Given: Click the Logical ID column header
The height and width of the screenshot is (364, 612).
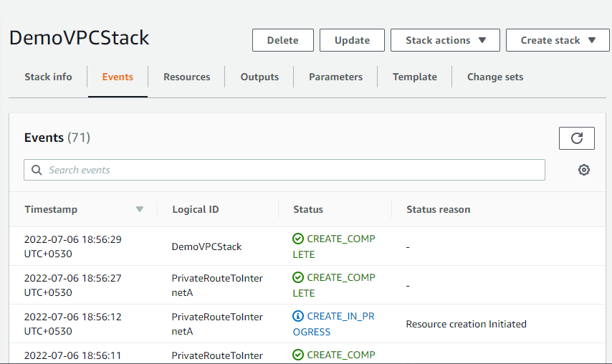Looking at the screenshot, I should tap(196, 209).
